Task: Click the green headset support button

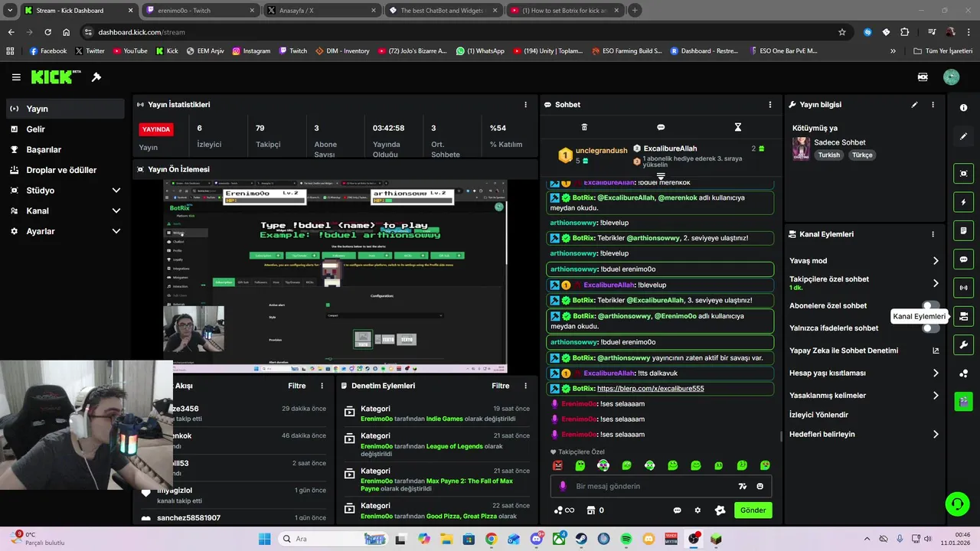Action: coord(957,504)
